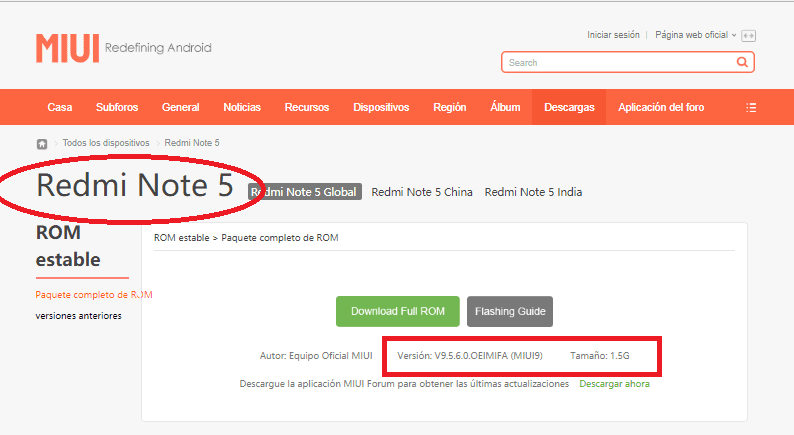
Task: Click the search magnifier icon
Action: click(742, 62)
